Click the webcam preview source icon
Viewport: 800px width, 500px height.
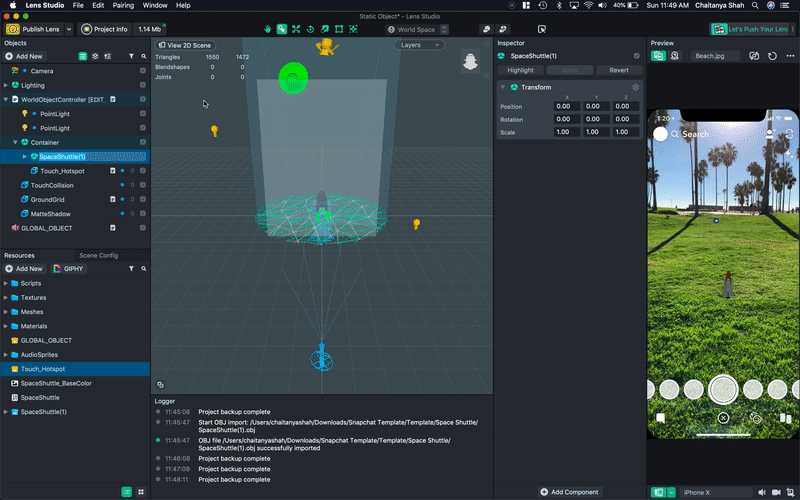[675, 56]
